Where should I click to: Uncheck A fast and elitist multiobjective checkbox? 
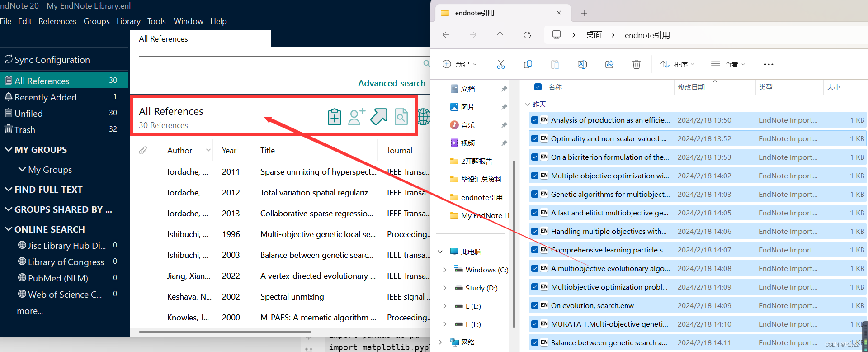[x=535, y=213]
